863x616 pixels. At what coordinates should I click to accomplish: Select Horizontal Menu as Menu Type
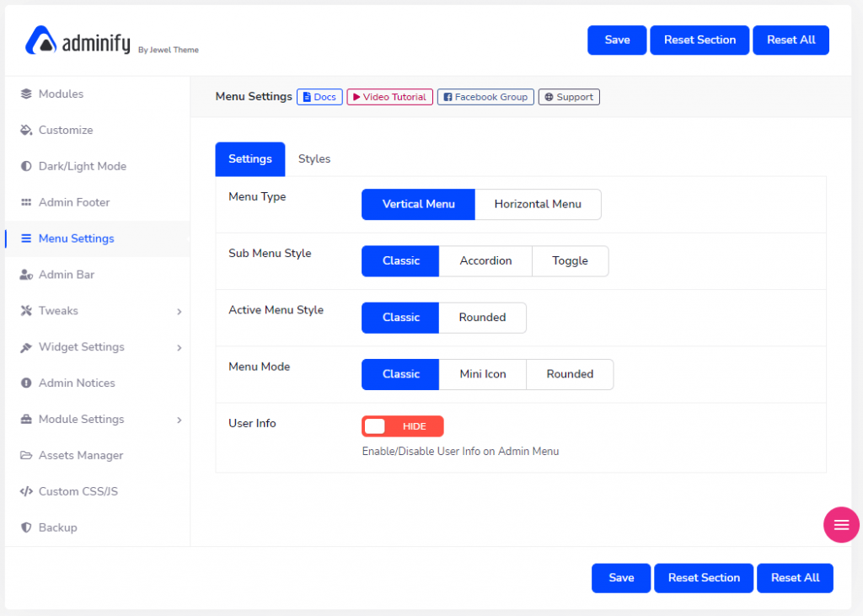538,204
